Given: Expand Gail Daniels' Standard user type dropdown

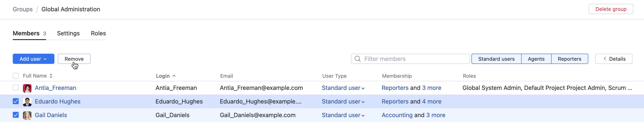Looking at the screenshot, I should tap(343, 115).
